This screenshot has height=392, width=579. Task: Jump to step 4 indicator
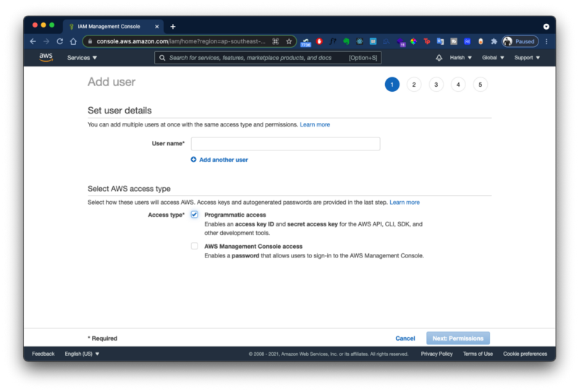point(458,85)
